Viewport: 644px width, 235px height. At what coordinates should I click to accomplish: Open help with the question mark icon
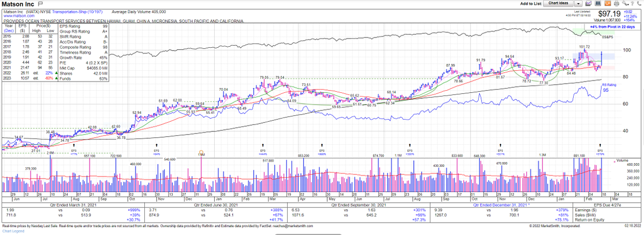pyautogui.click(x=632, y=4)
